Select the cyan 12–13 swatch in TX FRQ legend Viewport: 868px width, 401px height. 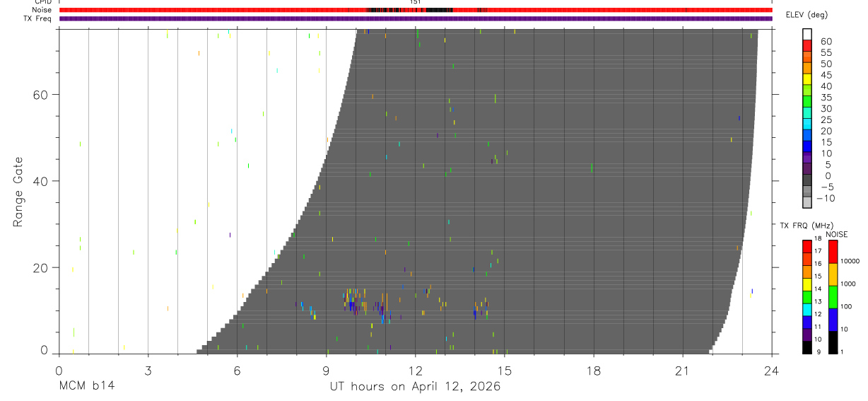807,310
